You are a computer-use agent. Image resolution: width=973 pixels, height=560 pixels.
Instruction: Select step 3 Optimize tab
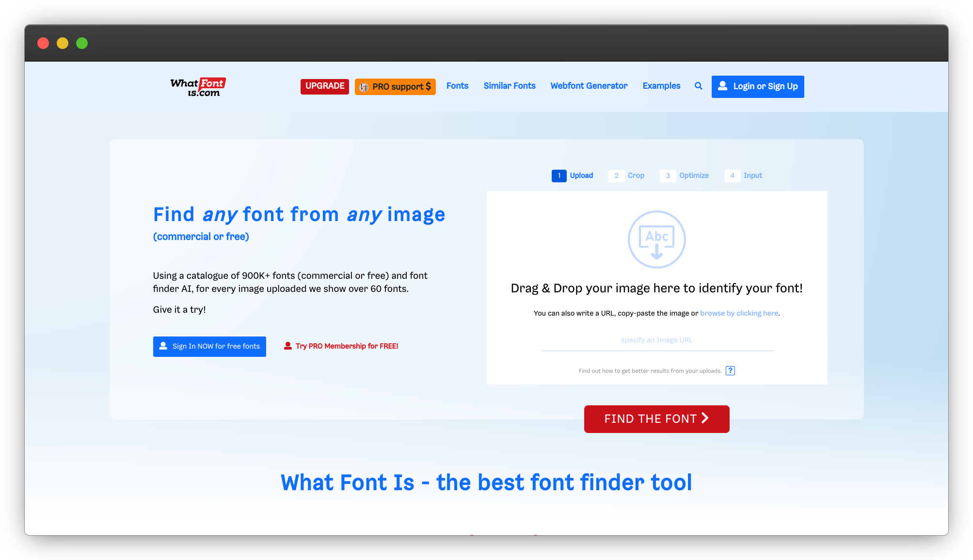coord(685,176)
